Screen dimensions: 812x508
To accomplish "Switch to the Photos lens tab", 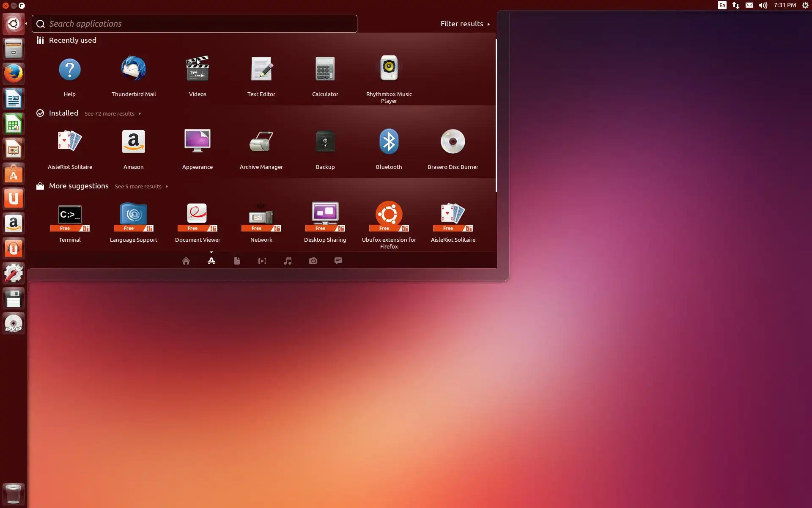I will pos(313,261).
